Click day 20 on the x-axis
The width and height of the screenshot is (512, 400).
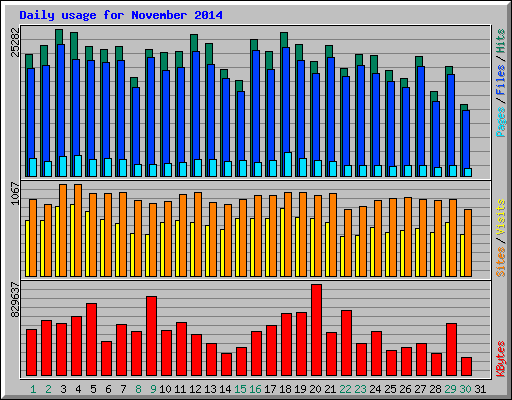click(x=315, y=389)
